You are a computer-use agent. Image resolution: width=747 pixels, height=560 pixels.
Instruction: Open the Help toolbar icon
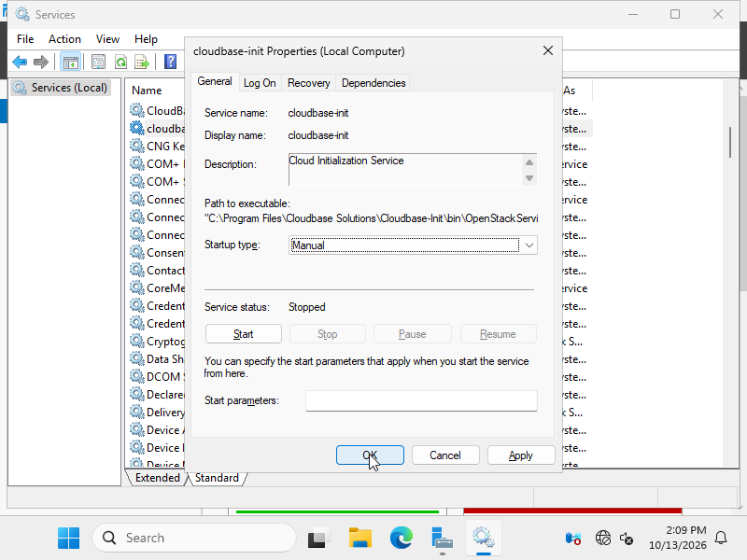point(170,62)
